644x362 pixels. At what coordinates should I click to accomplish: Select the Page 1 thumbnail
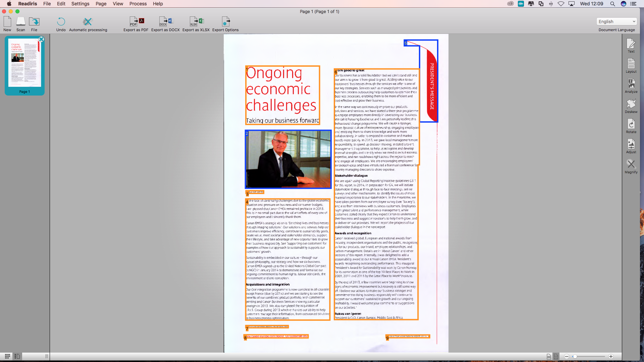click(24, 63)
